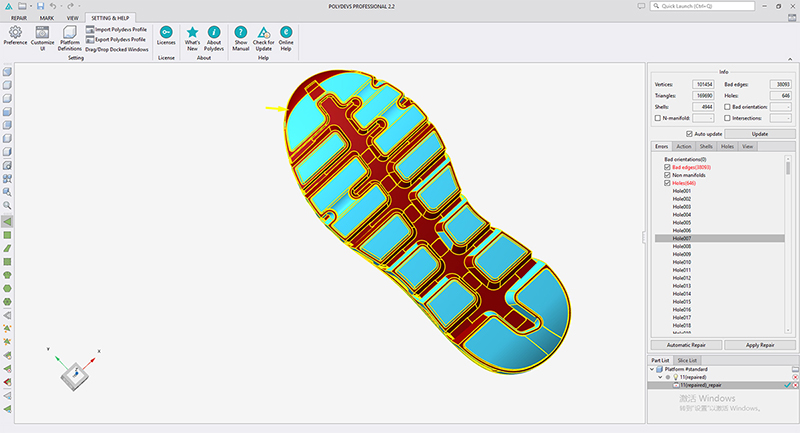
Task: Select the 11(repaired)_repair part row
Action: tap(723, 385)
